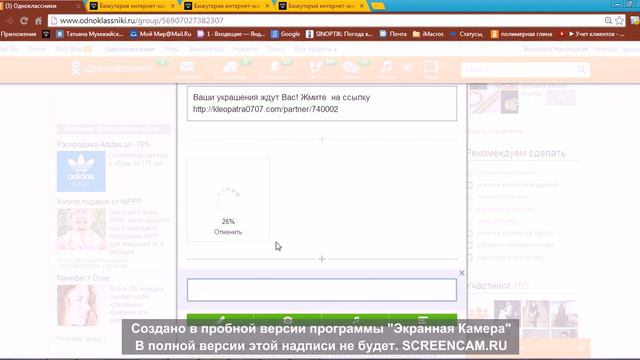
Task: Check the contact details recommendation checkbox
Action: (469, 185)
